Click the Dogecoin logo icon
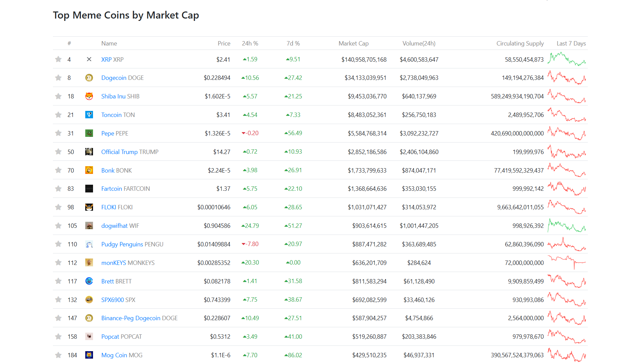 [89, 78]
